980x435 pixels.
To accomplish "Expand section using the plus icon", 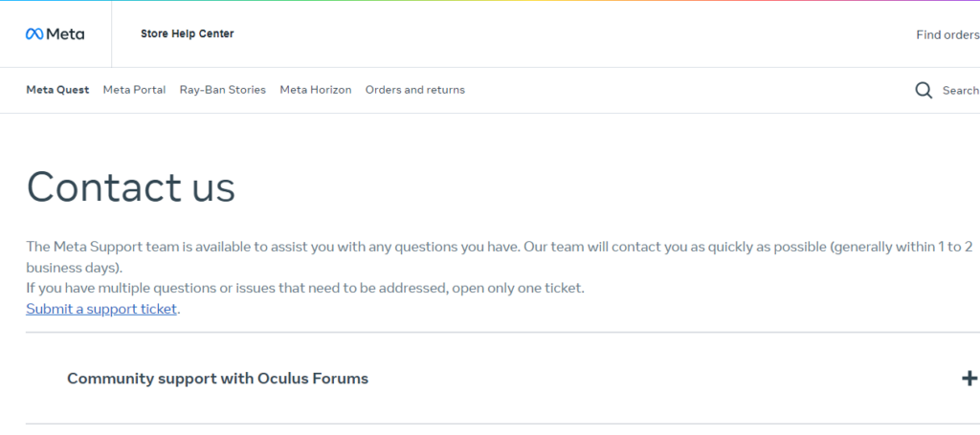I will (969, 379).
